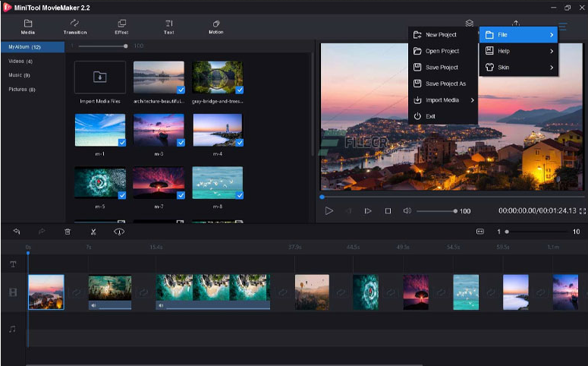Uncheck the m-8 thumbnail checkbox
The image size is (588, 366).
click(239, 195)
